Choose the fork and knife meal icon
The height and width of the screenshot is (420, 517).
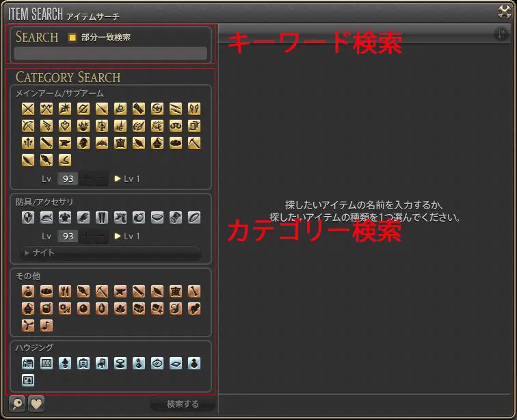[65, 291]
